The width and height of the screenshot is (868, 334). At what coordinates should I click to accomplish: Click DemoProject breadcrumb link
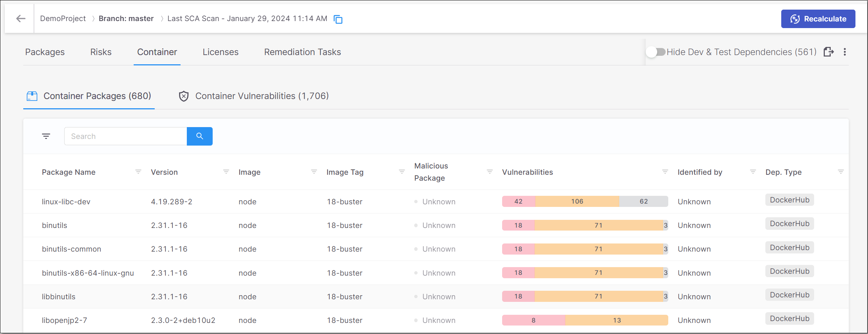[63, 18]
